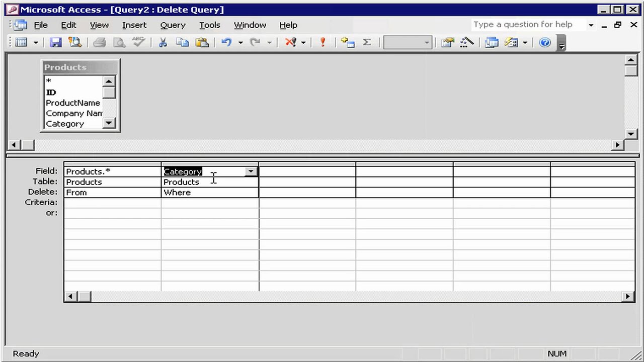Click the Products list scroll down arrow
Screen dimensions: 644x362
point(109,123)
